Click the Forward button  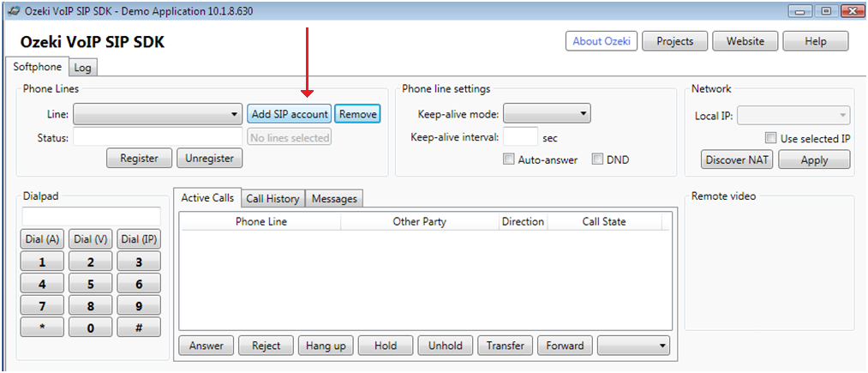click(x=565, y=346)
